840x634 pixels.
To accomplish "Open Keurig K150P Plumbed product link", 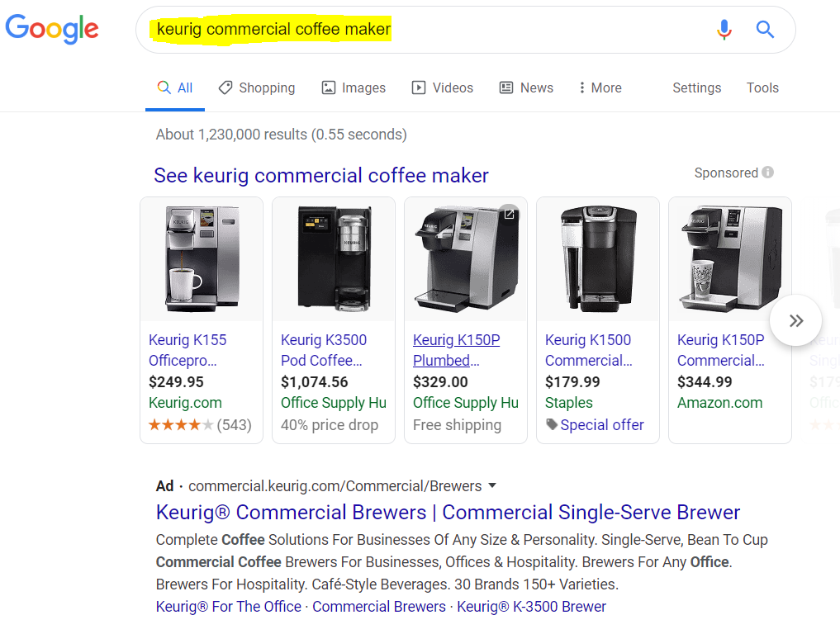I will pos(457,350).
